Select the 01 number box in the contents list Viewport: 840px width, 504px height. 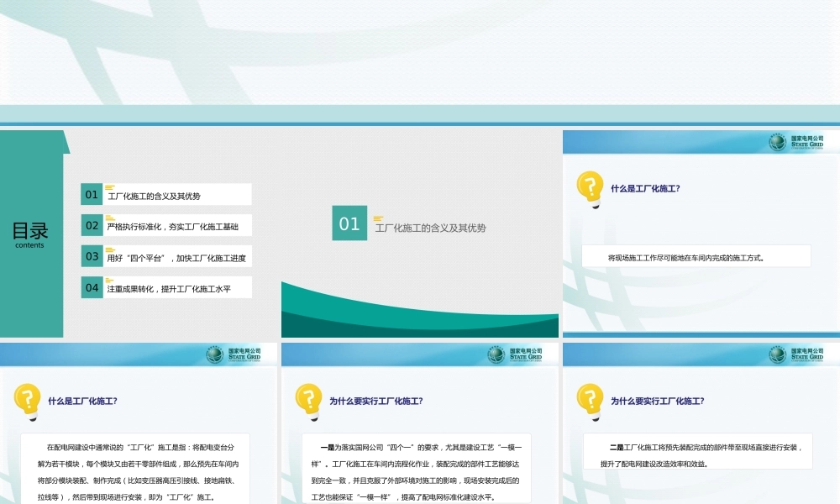click(x=92, y=195)
